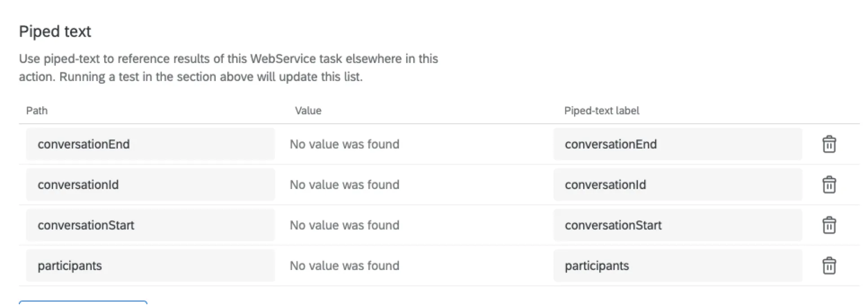Screen dimensions: 868x306
Task: Select the Piped text heading
Action: click(x=54, y=31)
